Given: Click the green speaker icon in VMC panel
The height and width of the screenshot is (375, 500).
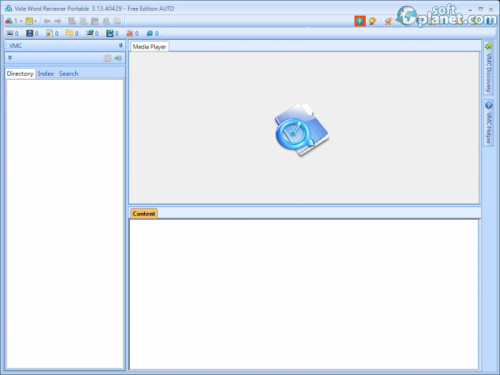Looking at the screenshot, I should click(x=118, y=58).
